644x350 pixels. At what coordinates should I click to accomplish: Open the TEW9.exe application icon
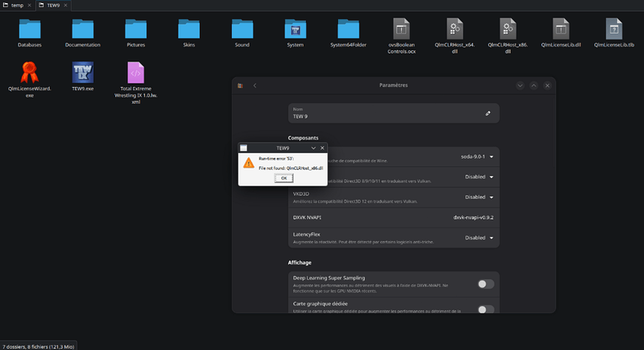pyautogui.click(x=83, y=72)
